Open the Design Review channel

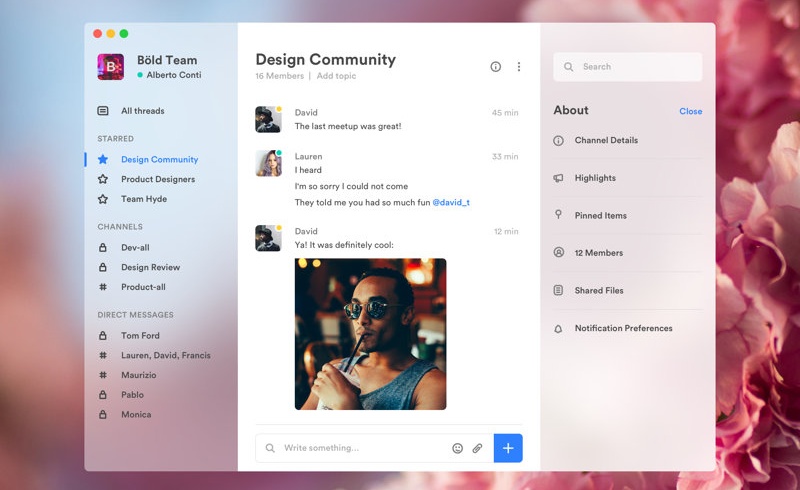click(151, 267)
